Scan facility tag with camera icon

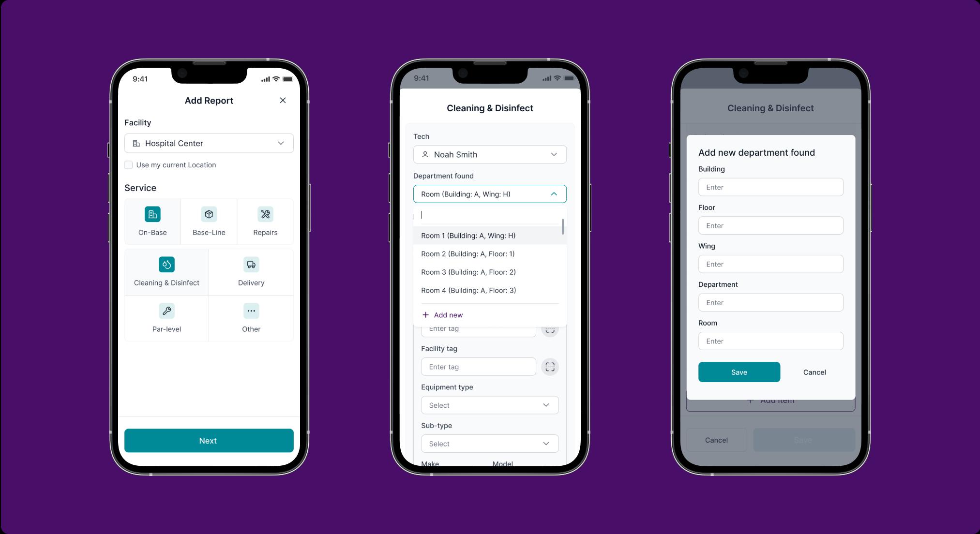click(551, 366)
